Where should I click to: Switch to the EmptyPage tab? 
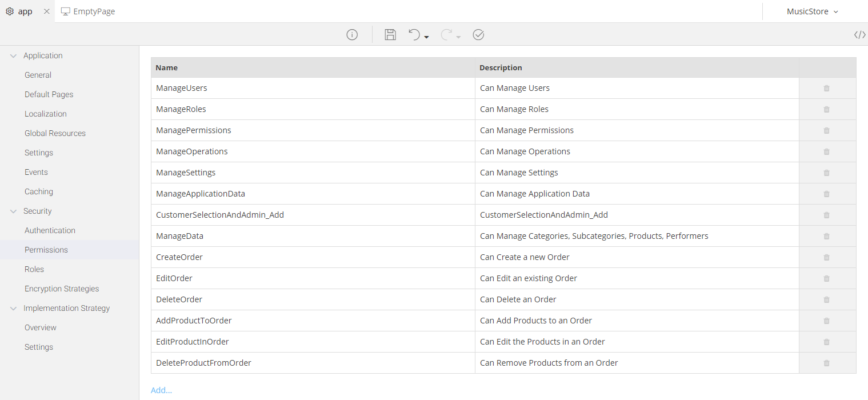[x=89, y=11]
